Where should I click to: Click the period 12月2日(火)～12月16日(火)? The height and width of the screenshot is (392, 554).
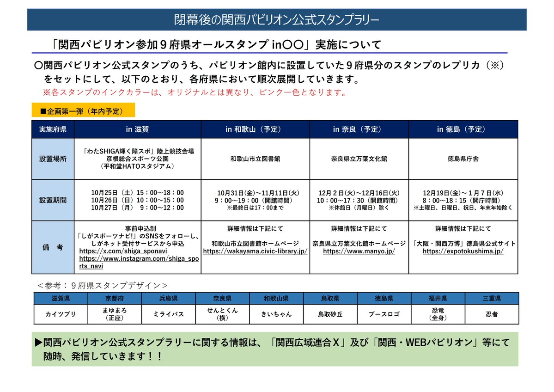click(359, 193)
